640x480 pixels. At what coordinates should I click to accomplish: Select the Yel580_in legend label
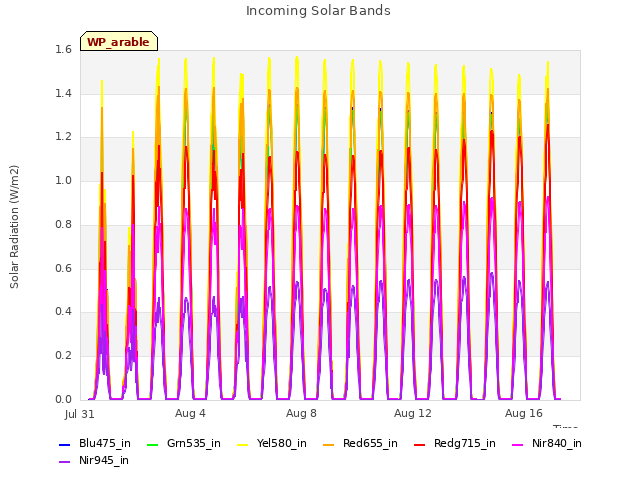point(282,444)
